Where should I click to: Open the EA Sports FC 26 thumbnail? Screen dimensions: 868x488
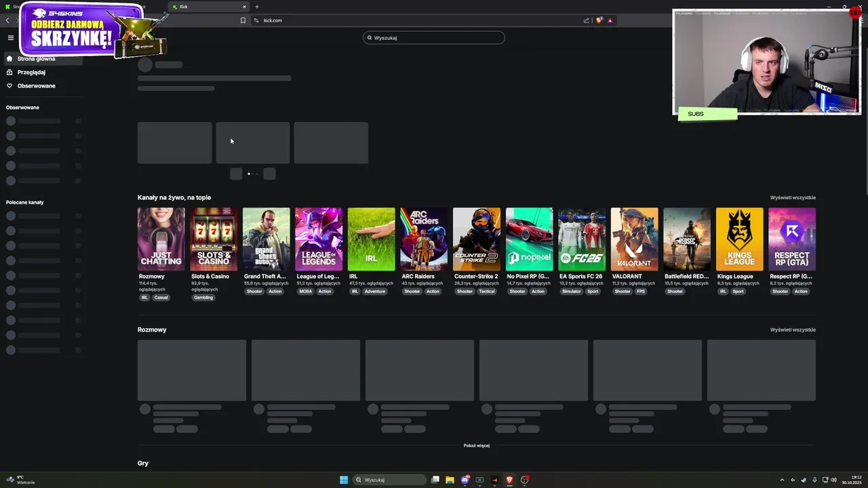(582, 239)
